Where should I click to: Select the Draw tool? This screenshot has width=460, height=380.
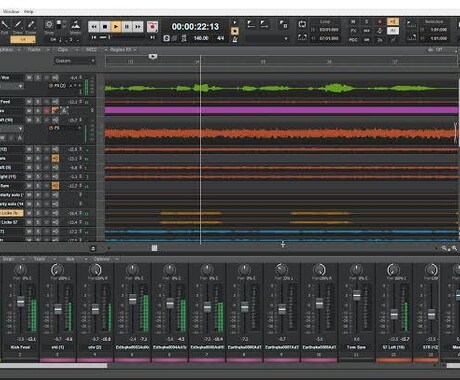tap(18, 25)
